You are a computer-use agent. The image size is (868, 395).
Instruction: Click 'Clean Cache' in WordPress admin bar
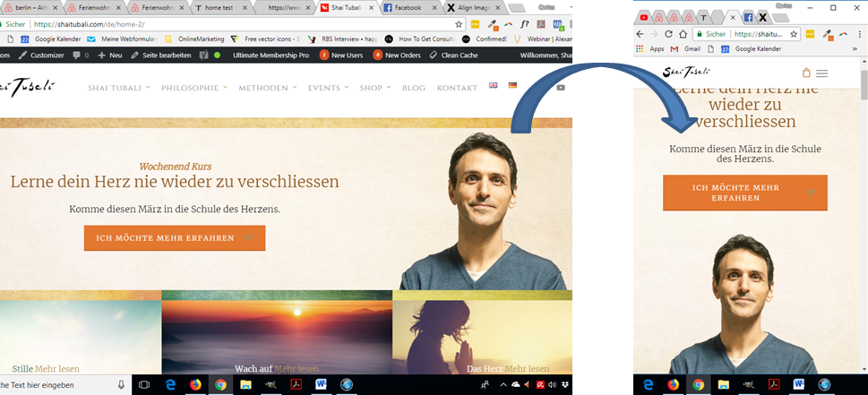tap(459, 55)
